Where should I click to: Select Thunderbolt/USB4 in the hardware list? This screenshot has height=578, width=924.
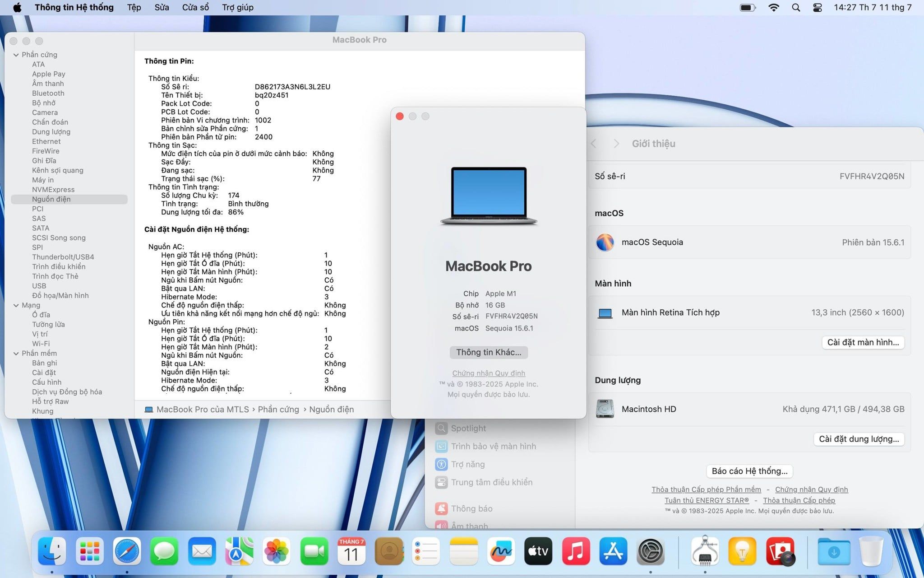point(63,257)
